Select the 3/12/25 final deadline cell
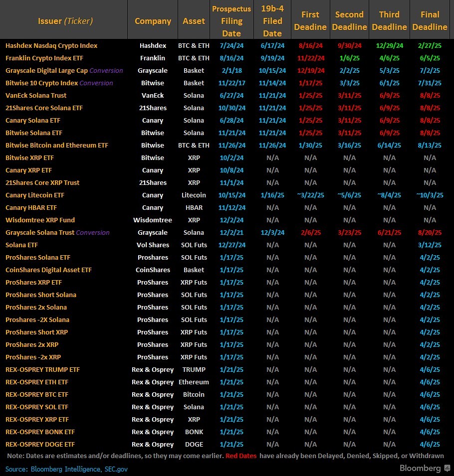 tap(430, 245)
